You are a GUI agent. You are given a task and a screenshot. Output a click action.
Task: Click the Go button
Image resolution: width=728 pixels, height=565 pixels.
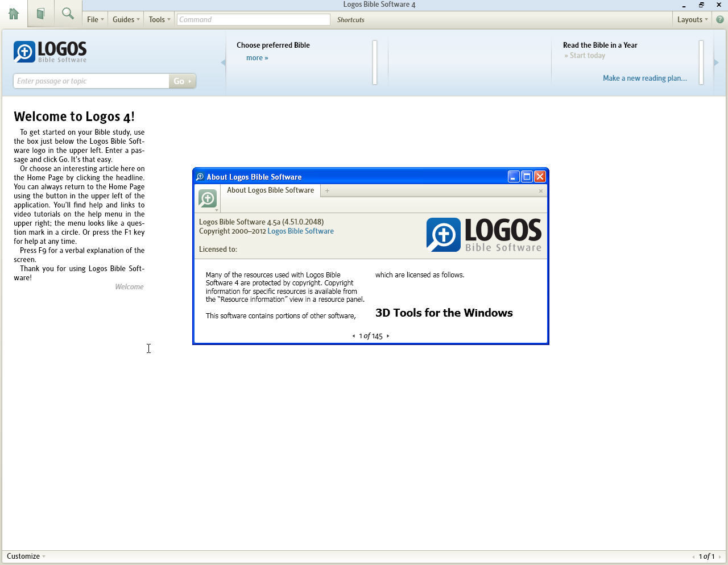[182, 81]
